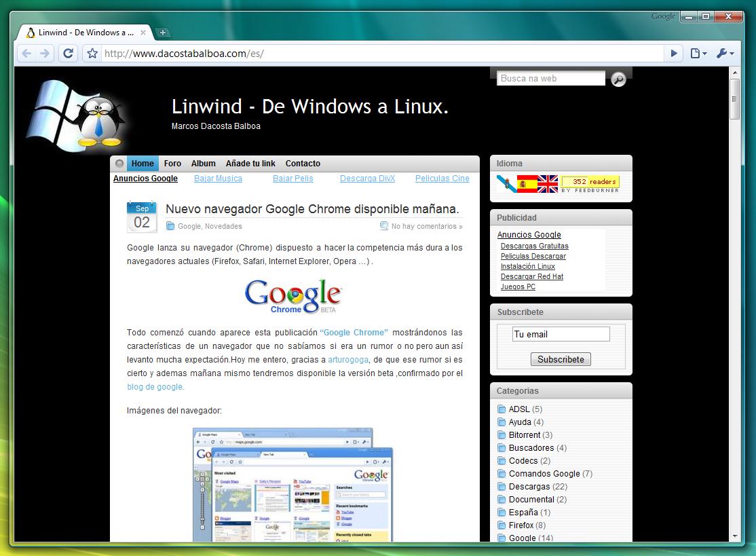Open the page control menu
Image resolution: width=756 pixels, height=556 pixels.
coord(698,54)
